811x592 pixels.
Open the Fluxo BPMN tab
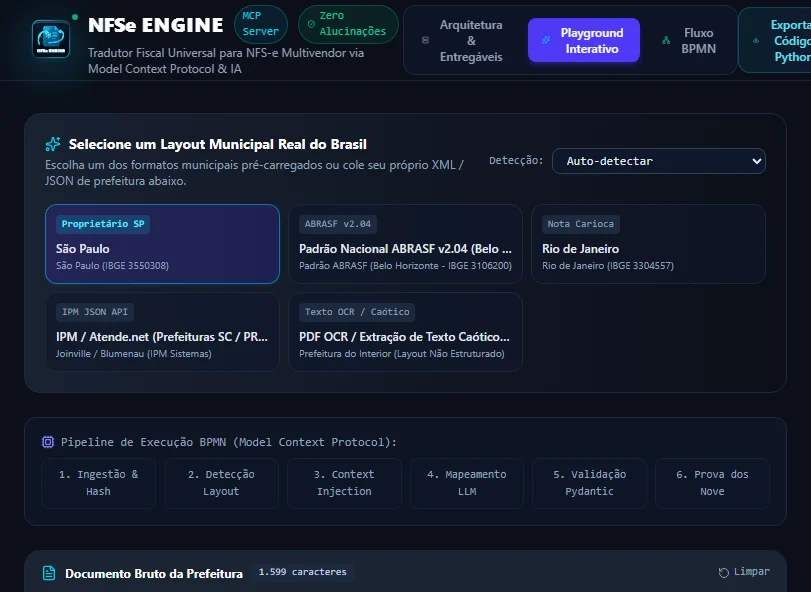(x=690, y=40)
